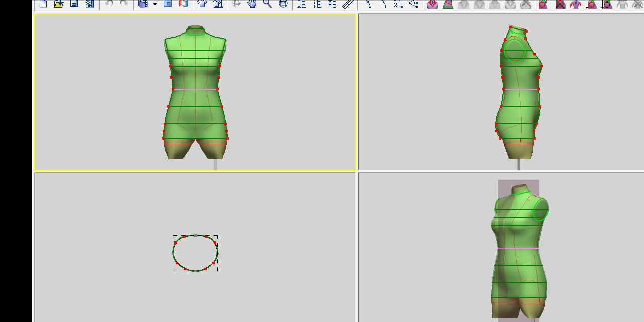Viewport: 644px width, 322px height.
Task: Click the green neckline curve on the front-view mannequin
Action: (195, 34)
